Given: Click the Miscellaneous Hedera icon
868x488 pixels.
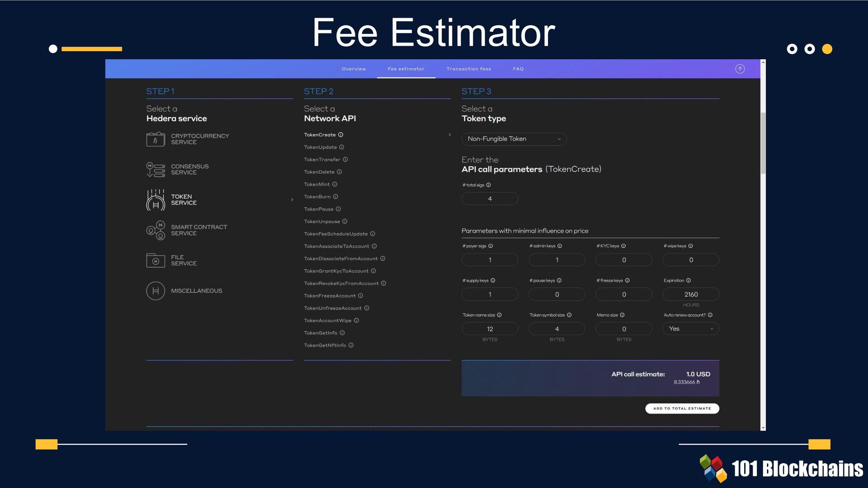Looking at the screenshot, I should [x=156, y=291].
